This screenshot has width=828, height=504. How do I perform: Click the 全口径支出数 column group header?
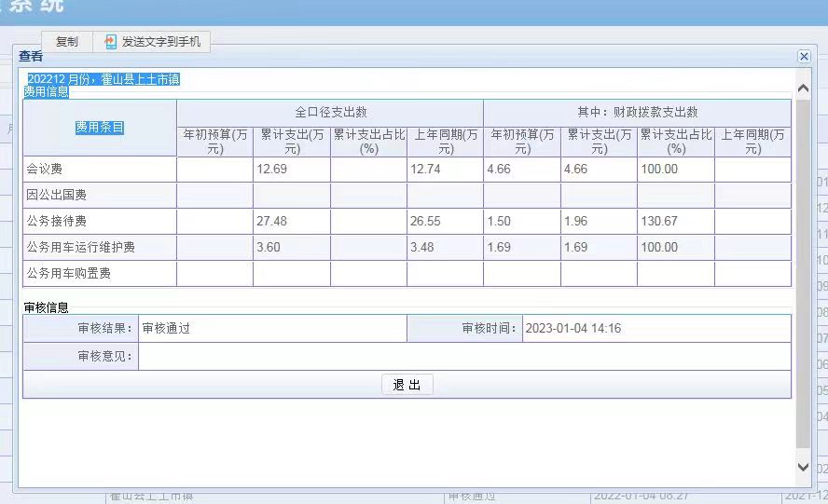[330, 113]
